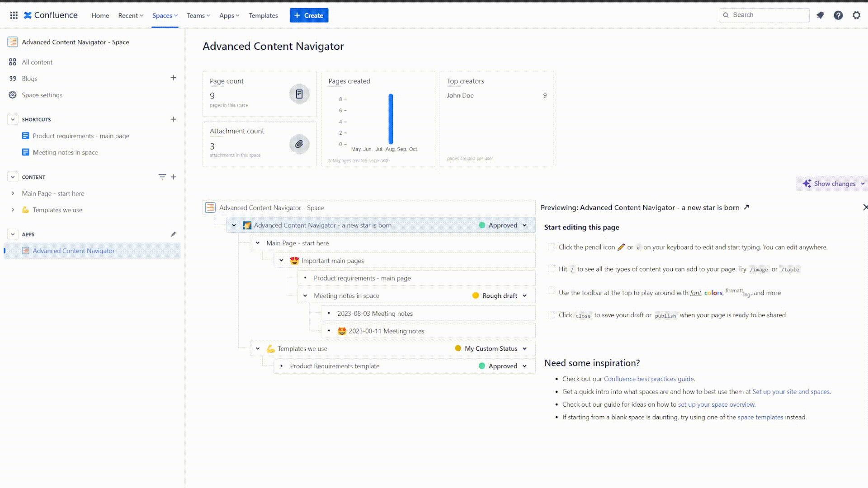Check the Click the pencil icon task
Image resolution: width=868 pixels, height=488 pixels.
[x=551, y=247]
